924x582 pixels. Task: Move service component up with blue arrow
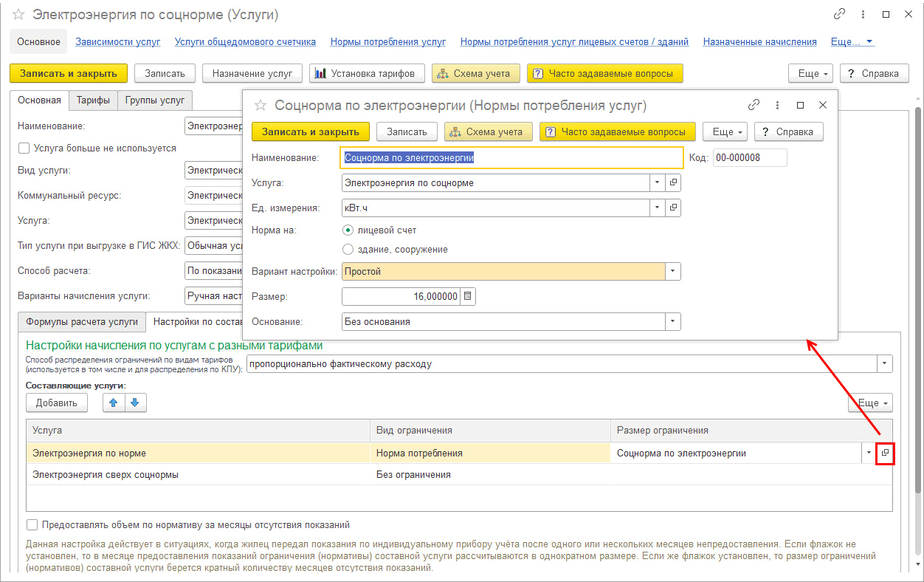point(114,403)
